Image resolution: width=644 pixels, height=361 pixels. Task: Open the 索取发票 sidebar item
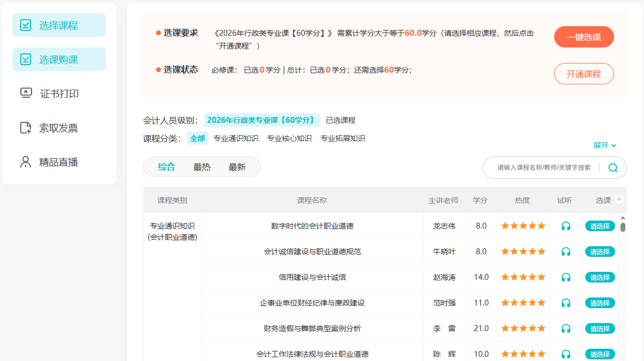coord(59,128)
